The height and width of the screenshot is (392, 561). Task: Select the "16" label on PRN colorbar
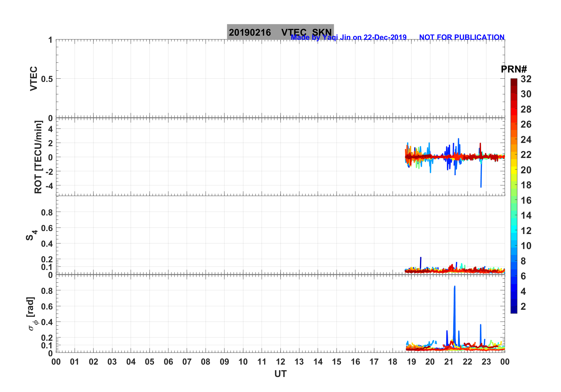[x=526, y=200]
